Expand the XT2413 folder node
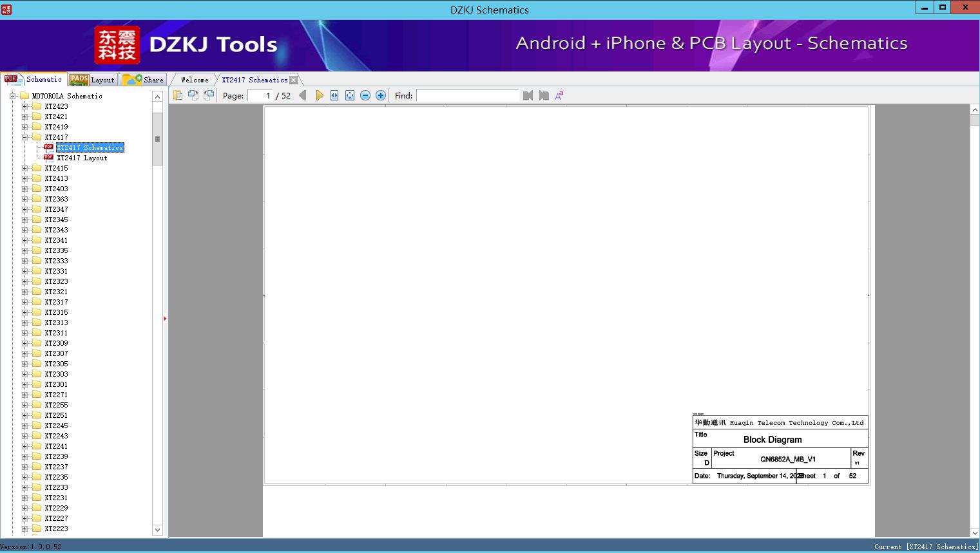The height and width of the screenshot is (553, 980). coord(24,178)
